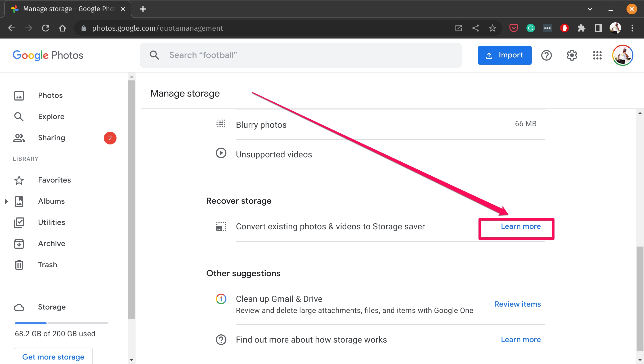Screen dimensions: 644x364
Task: Click the Blurry photos dotted icon
Action: point(221,124)
